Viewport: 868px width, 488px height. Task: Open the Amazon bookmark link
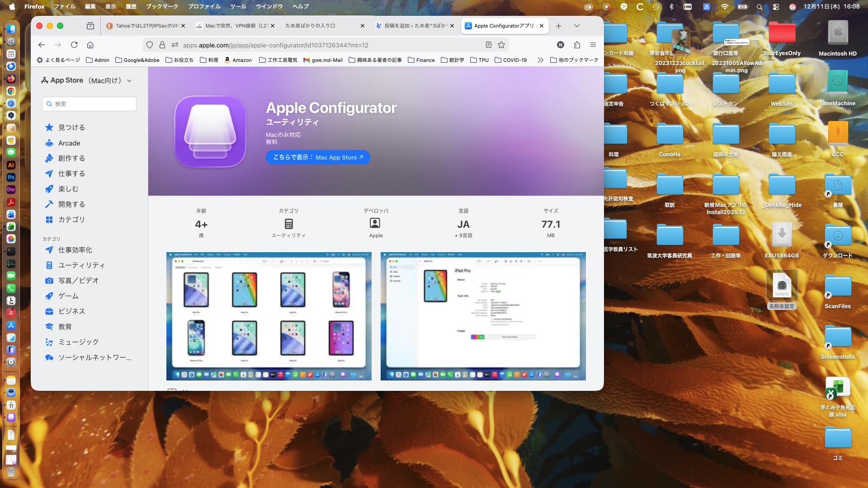point(238,60)
